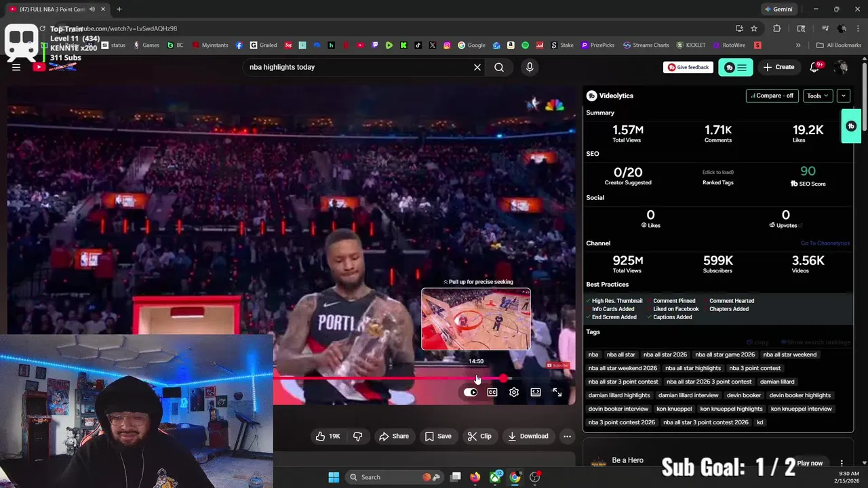
Task: Open the Grailed bookmark
Action: (x=263, y=45)
